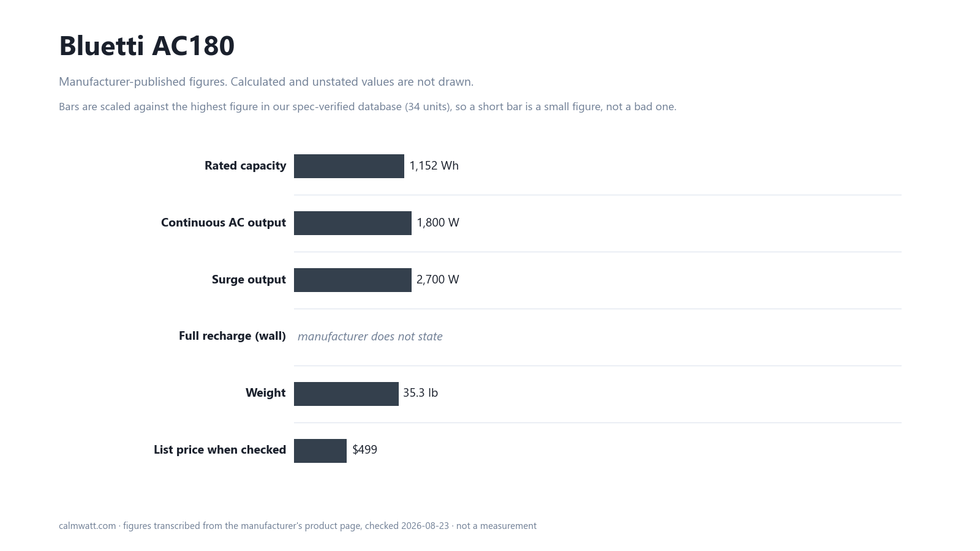The width and height of the screenshot is (980, 551).
Task: Select the Surge output bar
Action: (x=353, y=280)
